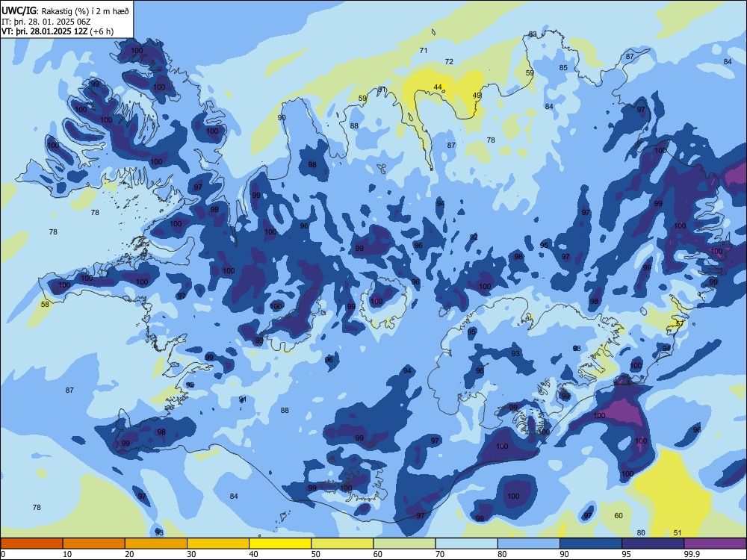The width and height of the screenshot is (747, 560).
Task: Pick the orange 10–20 legend swatch
Action: [x=94, y=544]
